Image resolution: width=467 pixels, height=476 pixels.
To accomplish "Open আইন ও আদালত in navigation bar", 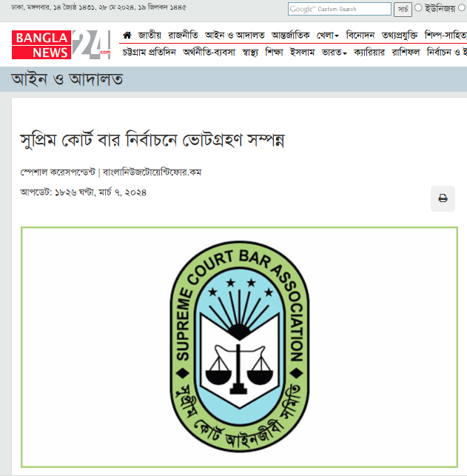I will [235, 36].
